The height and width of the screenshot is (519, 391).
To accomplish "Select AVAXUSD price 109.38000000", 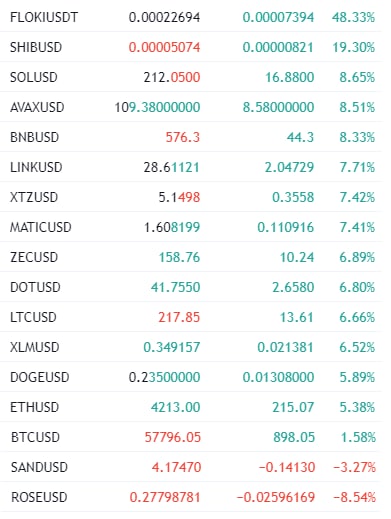I will [157, 107].
